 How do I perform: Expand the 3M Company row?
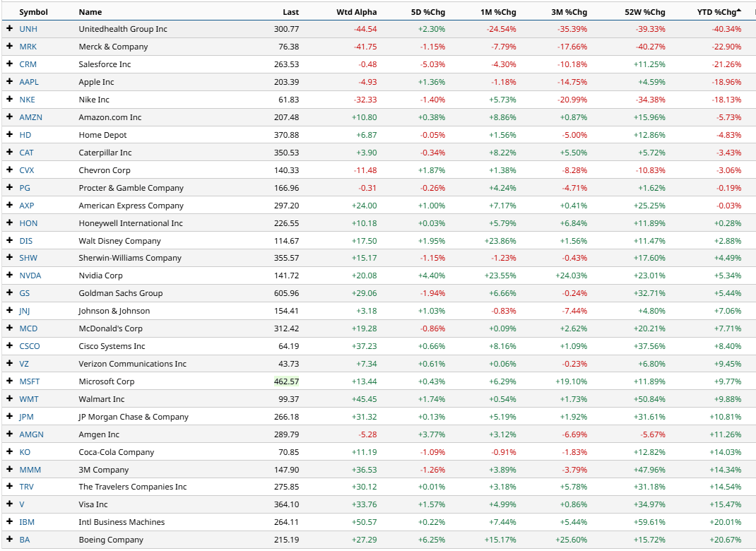pyautogui.click(x=9, y=469)
